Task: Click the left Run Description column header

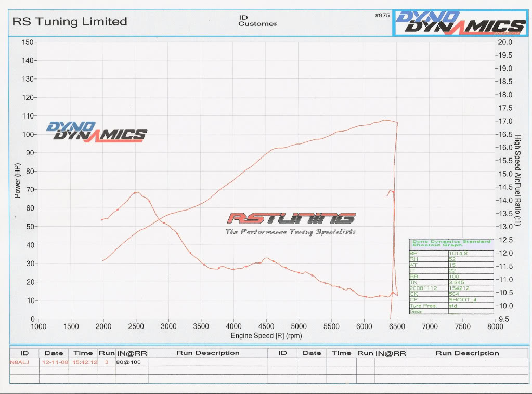Action: coord(208,353)
